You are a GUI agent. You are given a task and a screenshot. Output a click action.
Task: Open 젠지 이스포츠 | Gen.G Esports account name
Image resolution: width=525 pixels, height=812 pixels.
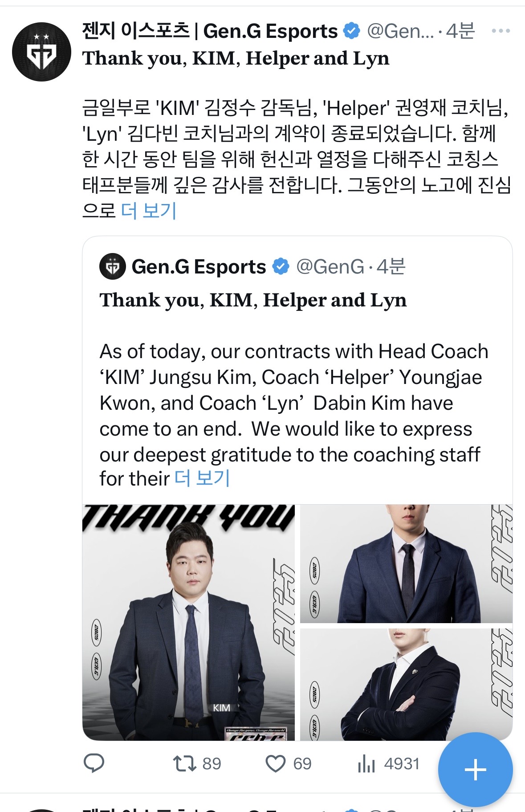210,31
